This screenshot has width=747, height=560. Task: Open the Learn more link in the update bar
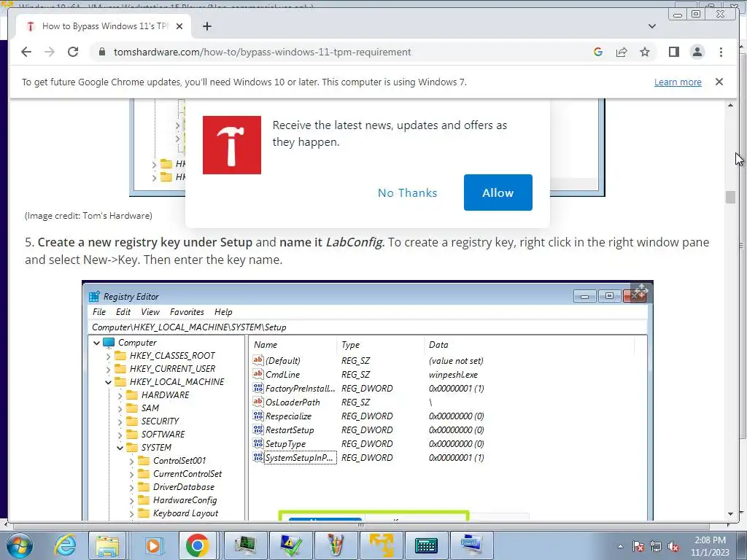[x=678, y=82]
